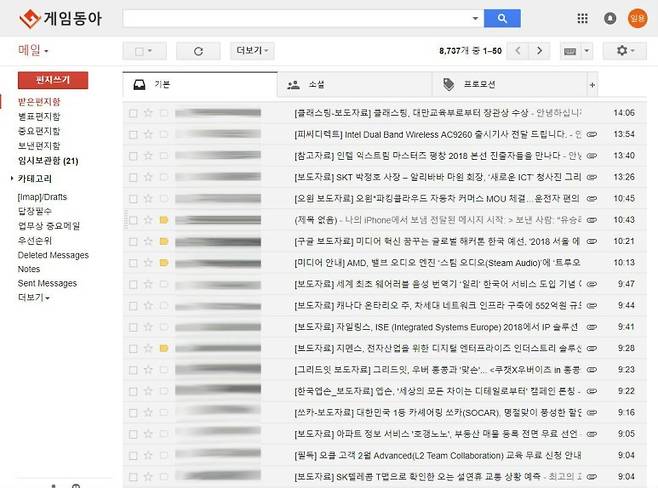
Task: Click attachment clip on 13:40 인텔 message
Action: (592, 156)
